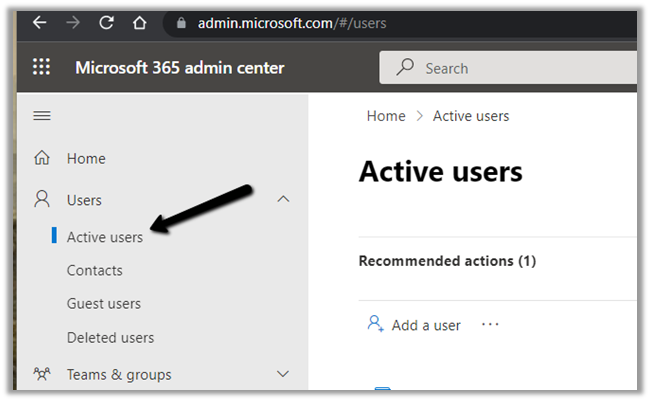Click the Add a user icon
650x401 pixels.
coord(376,324)
